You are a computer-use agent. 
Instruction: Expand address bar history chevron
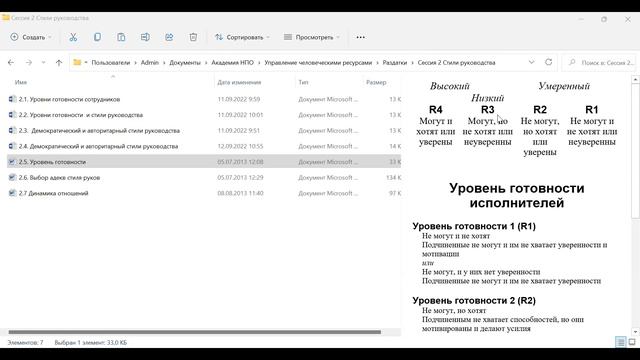531,62
